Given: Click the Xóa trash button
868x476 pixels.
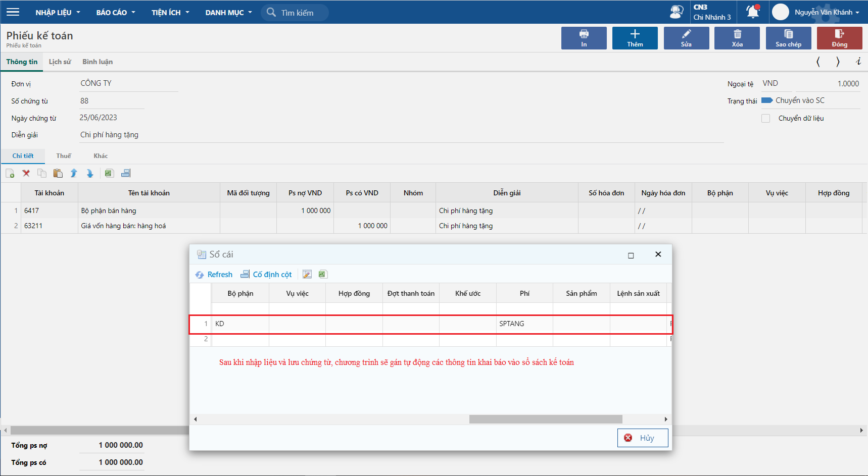Looking at the screenshot, I should pos(737,38).
